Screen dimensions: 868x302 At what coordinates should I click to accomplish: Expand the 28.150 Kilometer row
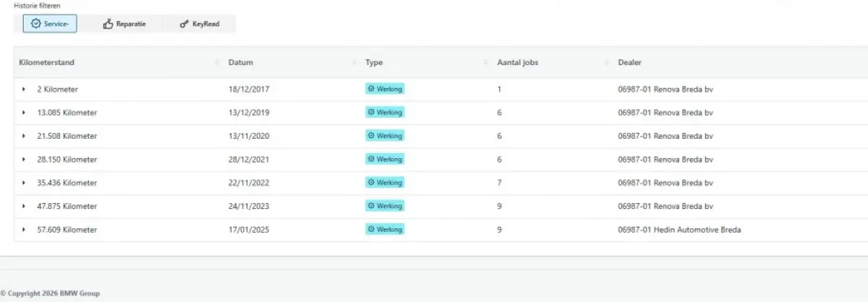[x=24, y=160]
